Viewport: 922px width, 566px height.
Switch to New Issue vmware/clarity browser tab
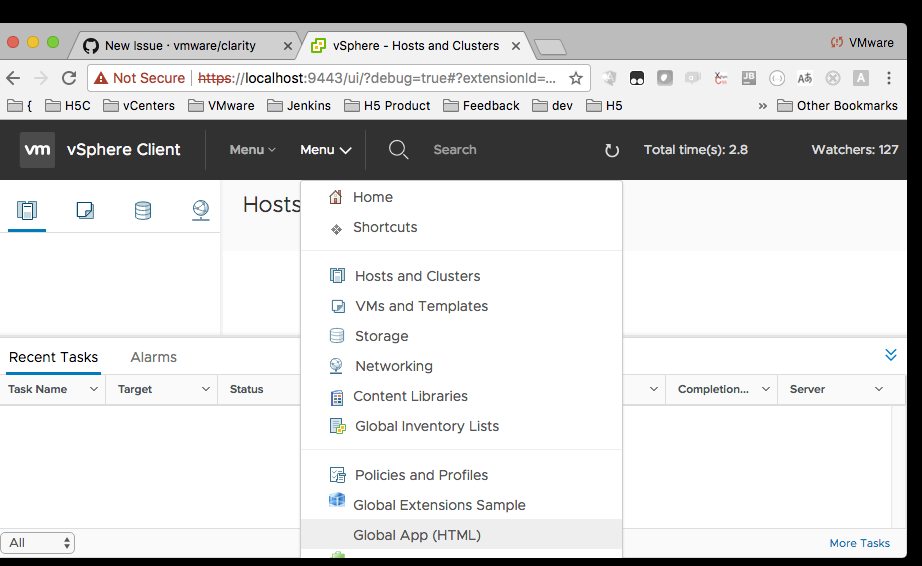pyautogui.click(x=182, y=46)
